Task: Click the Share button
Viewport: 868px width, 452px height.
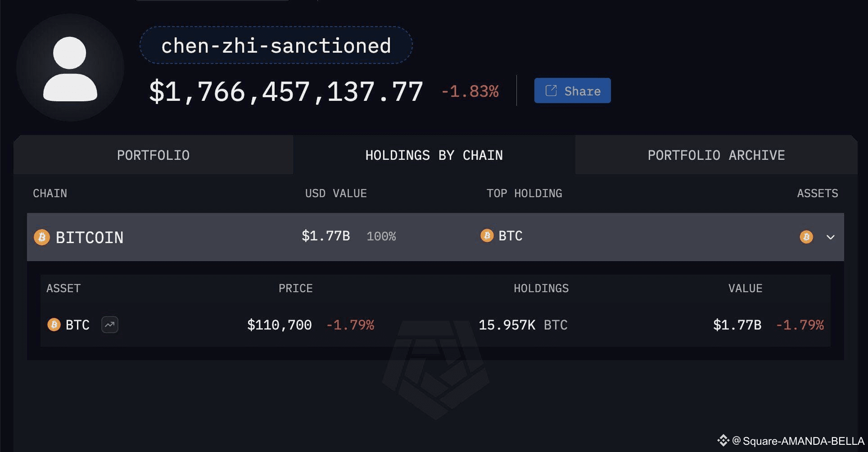Action: click(572, 90)
